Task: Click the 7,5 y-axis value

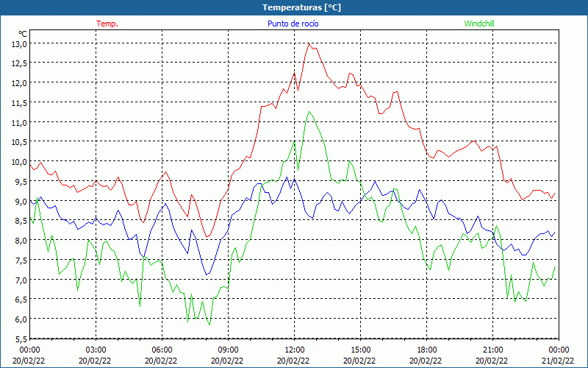Action: [x=22, y=261]
